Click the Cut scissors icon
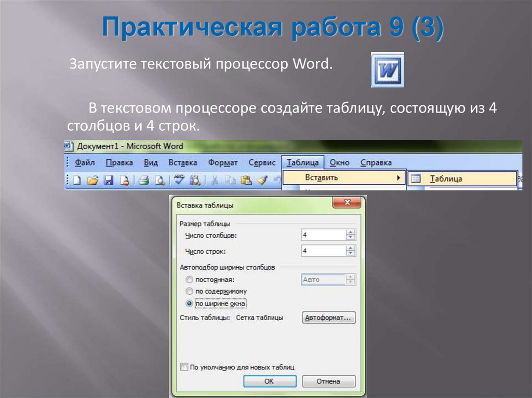This screenshot has height=398, width=532. point(215,180)
